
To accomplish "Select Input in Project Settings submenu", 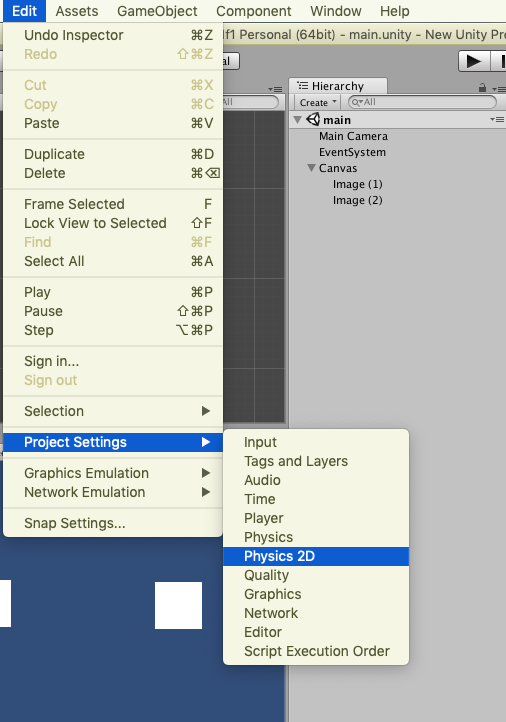I will pos(316,442).
